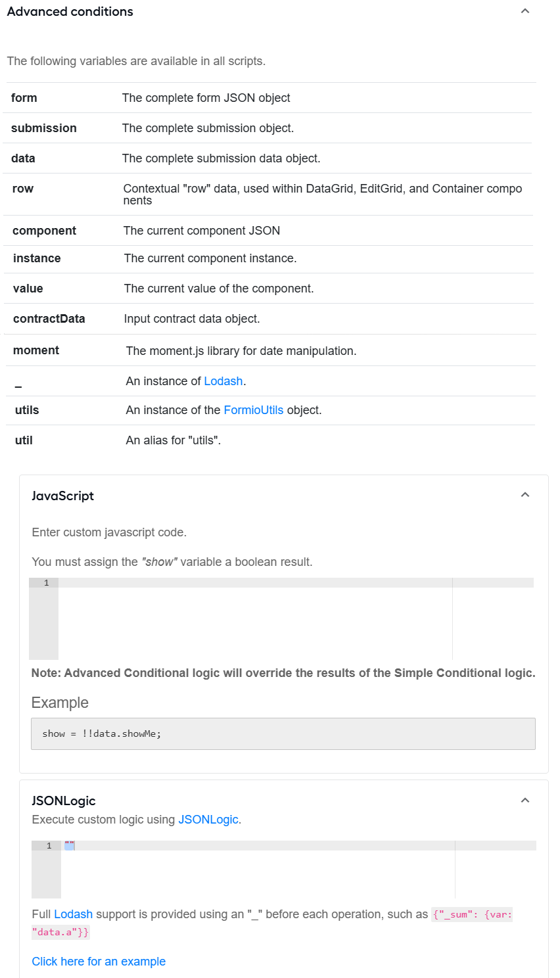Viewport: 560px width, 978px height.
Task: Click line number 1 in JSONLogic editor
Action: click(x=49, y=846)
